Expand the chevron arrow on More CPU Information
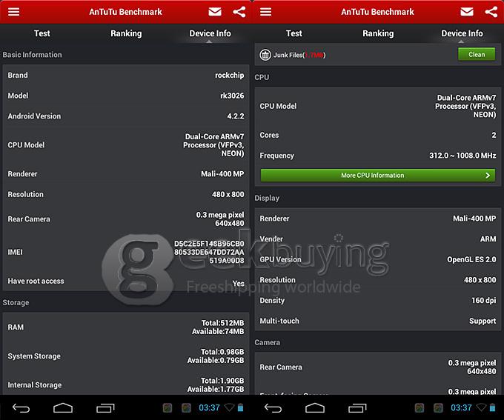 488,176
